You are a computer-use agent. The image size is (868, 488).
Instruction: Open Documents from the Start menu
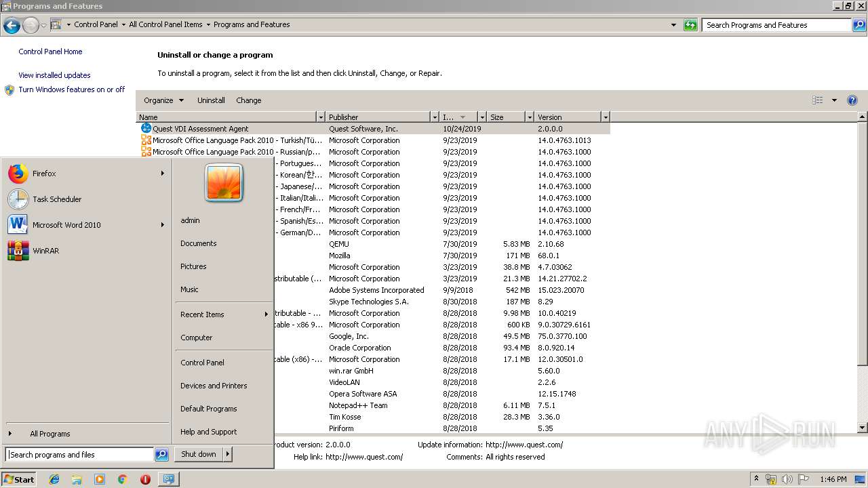click(x=199, y=243)
